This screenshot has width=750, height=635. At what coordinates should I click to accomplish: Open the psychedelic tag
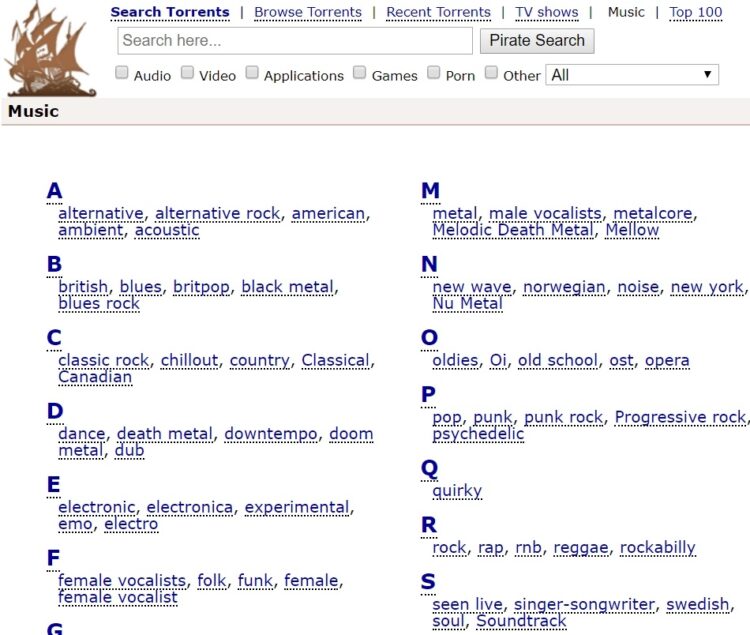478,434
